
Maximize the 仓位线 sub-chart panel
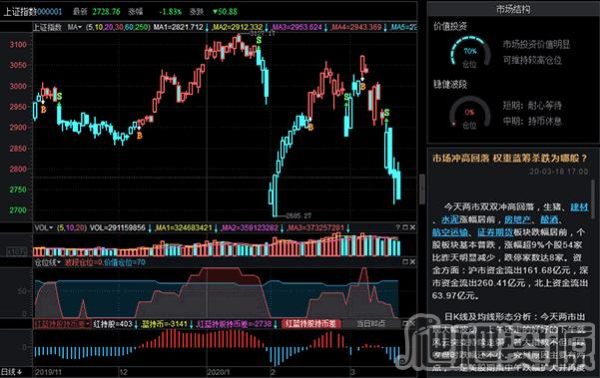pos(405,262)
